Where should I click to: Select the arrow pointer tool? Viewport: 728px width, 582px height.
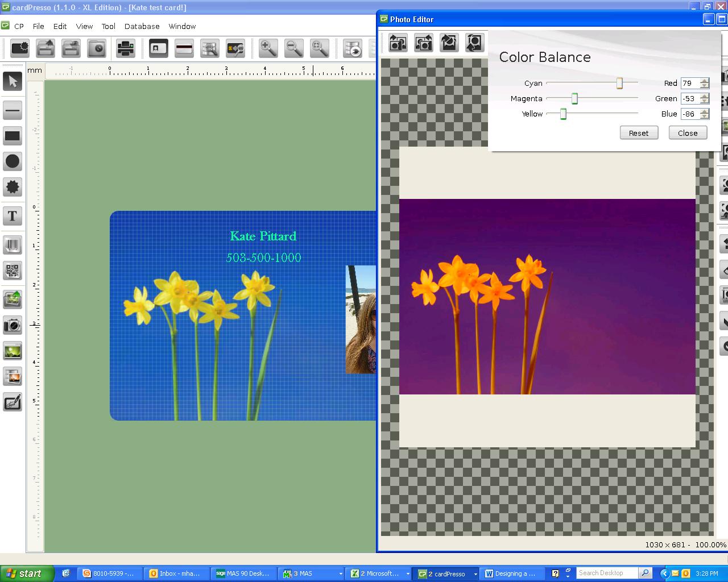point(13,81)
